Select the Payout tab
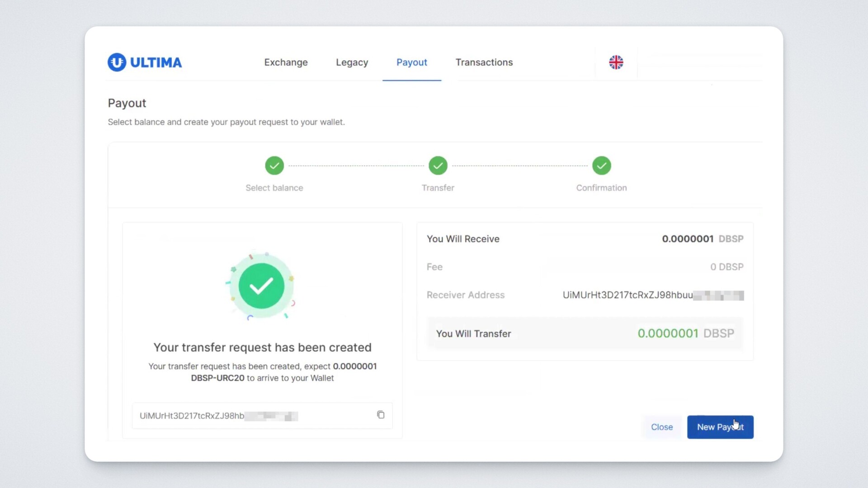 [x=411, y=62]
